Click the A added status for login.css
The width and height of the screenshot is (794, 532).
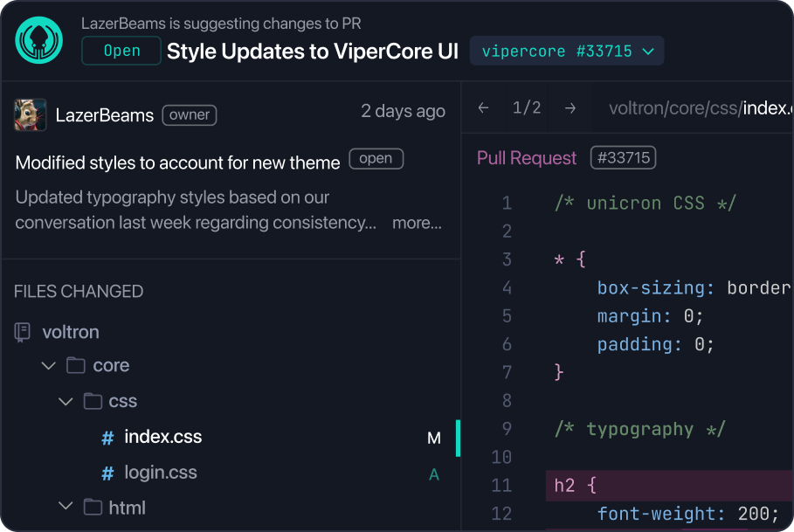click(434, 475)
